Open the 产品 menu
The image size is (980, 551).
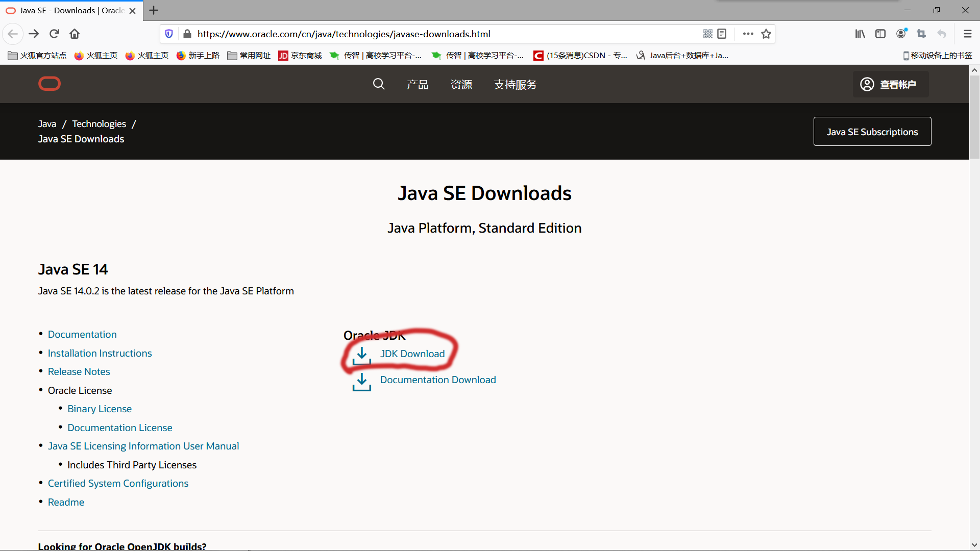[x=418, y=84]
